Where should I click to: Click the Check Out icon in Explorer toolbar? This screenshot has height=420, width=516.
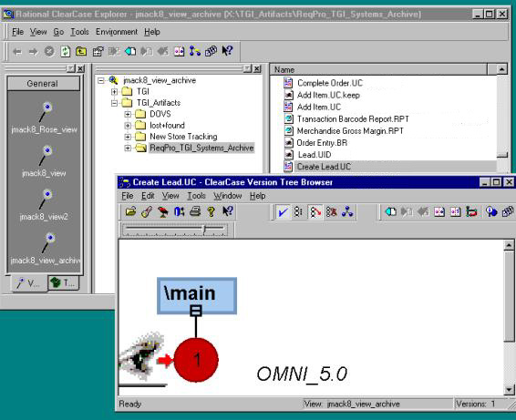tap(130, 51)
